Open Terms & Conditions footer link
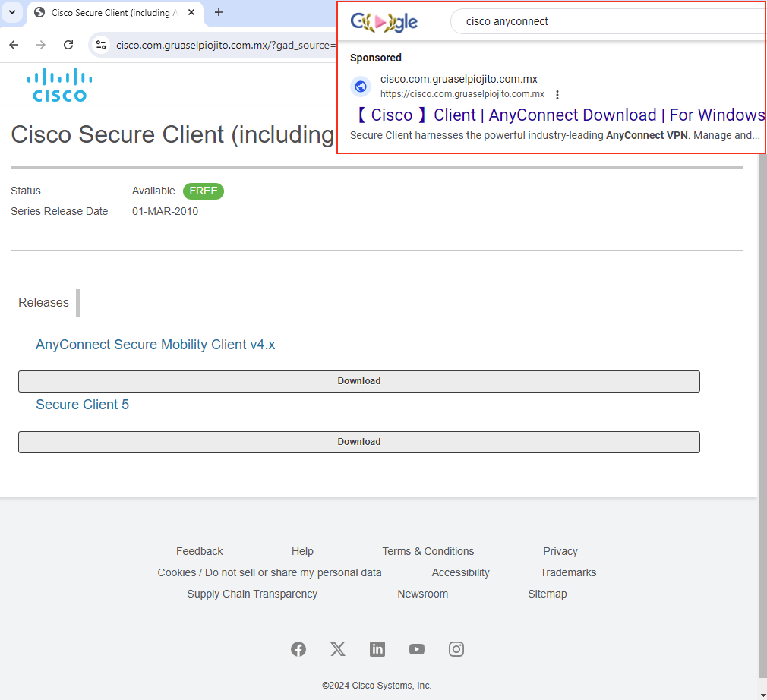Screen dimensions: 767x700 pos(428,551)
